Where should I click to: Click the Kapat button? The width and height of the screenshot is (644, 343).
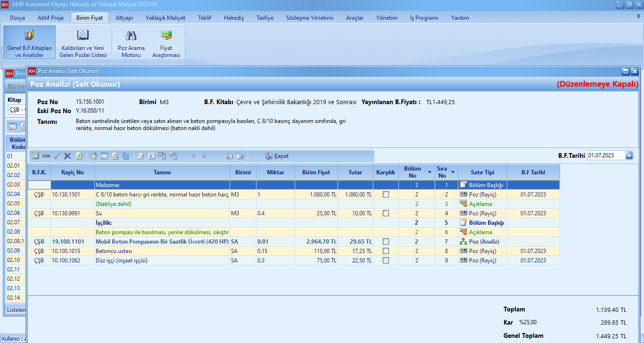277,156
